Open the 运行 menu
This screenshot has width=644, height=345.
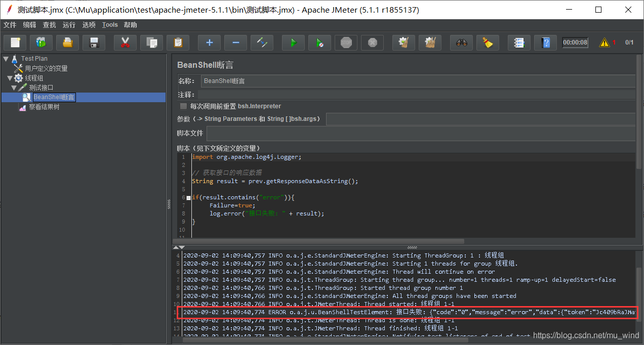click(69, 25)
